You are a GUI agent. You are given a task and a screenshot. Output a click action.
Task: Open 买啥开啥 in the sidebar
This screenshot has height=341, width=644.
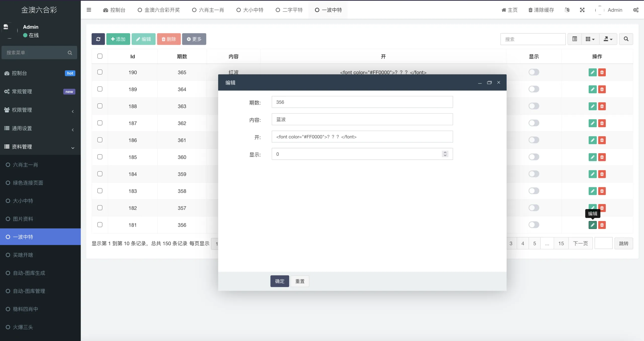[x=40, y=255]
